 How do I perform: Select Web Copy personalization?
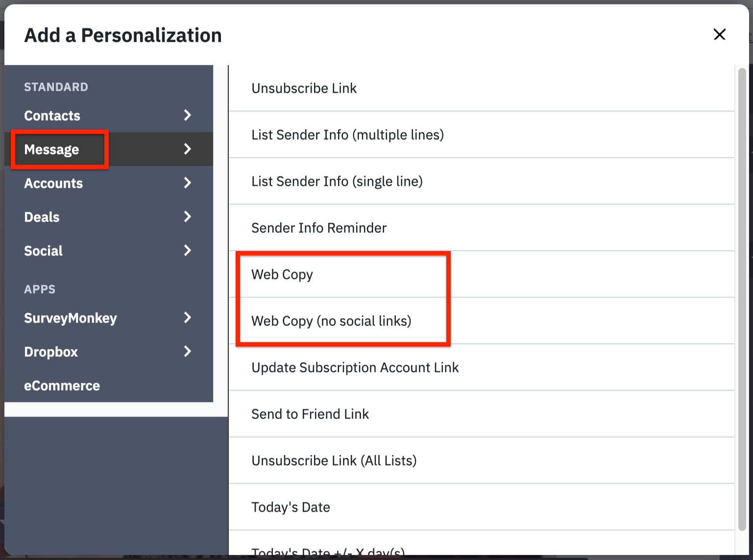(282, 274)
